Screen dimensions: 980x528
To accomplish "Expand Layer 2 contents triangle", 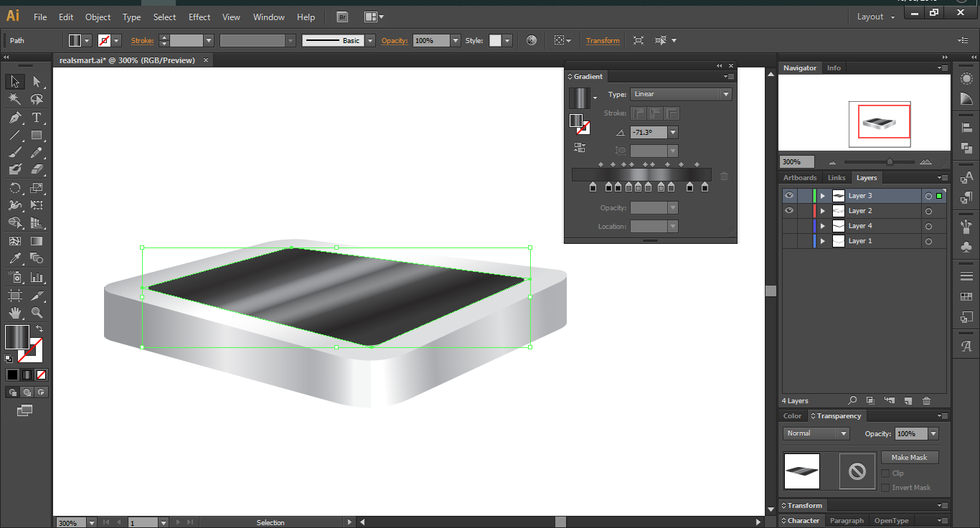I will coord(823,211).
